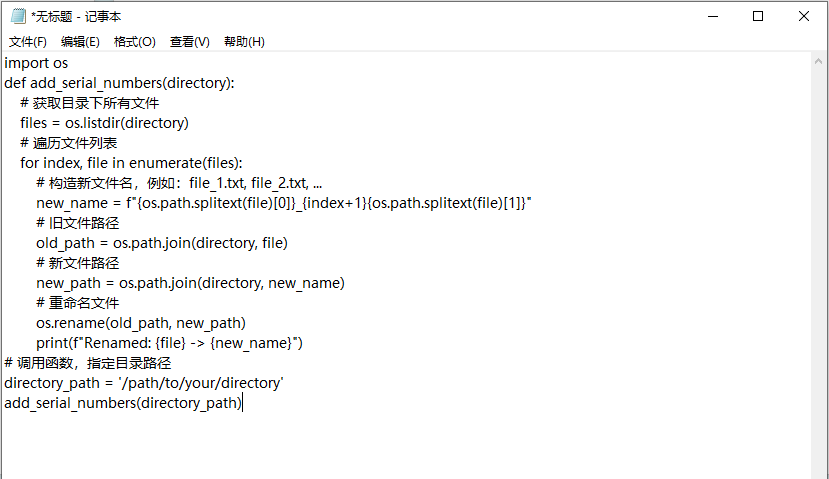Viewport: 829px width, 479px height.
Task: Click the print(f"Renamed: ...") line
Action: coord(169,343)
